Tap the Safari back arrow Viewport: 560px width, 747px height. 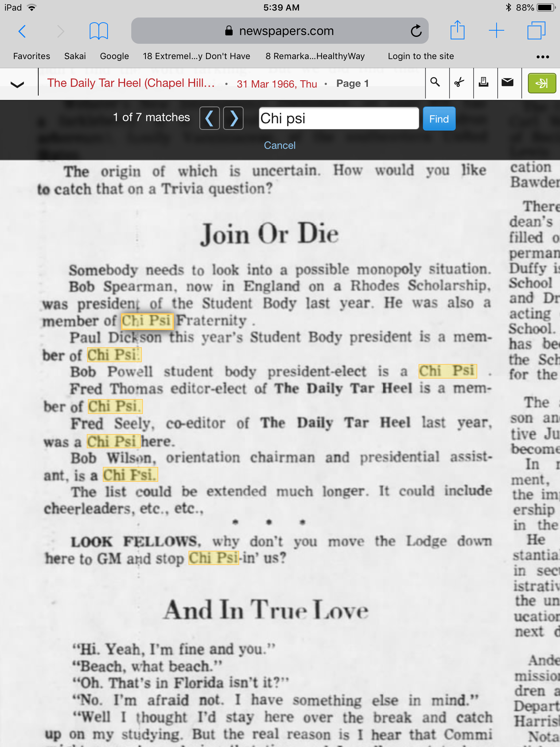22,31
